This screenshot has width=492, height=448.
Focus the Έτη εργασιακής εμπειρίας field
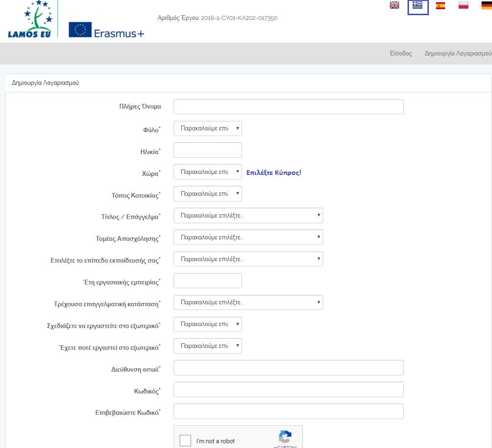[208, 281]
